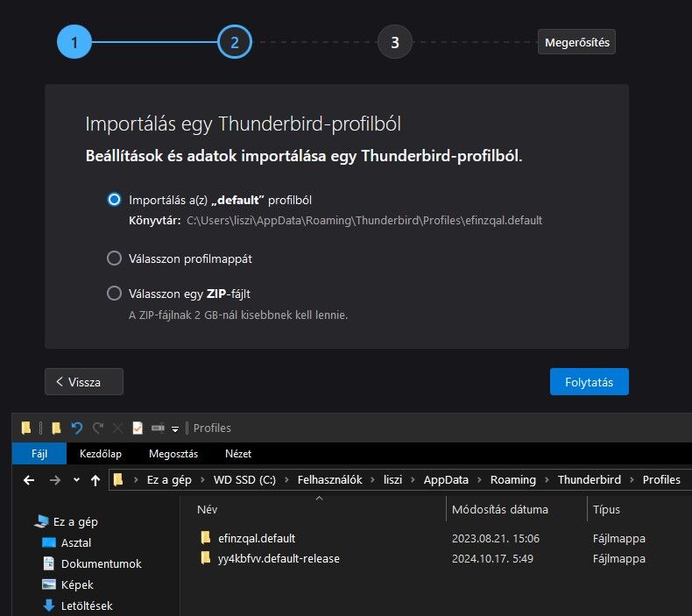
Task: Select the „default” profile import radio button
Action: pyautogui.click(x=114, y=200)
